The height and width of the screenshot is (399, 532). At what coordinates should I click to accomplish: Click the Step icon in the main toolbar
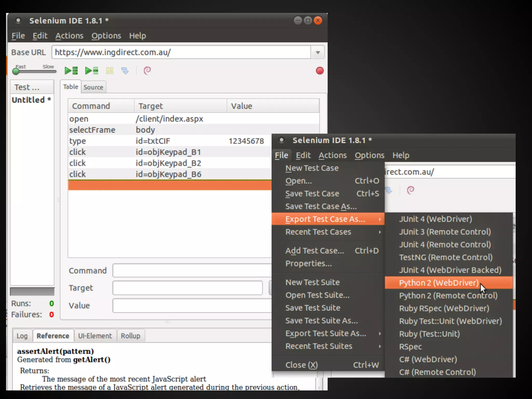tap(125, 71)
